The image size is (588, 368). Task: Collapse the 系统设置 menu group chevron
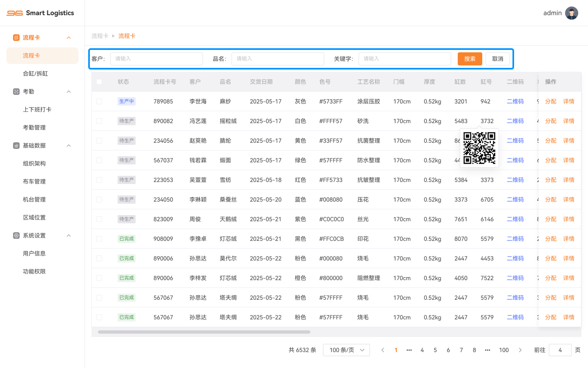click(69, 236)
